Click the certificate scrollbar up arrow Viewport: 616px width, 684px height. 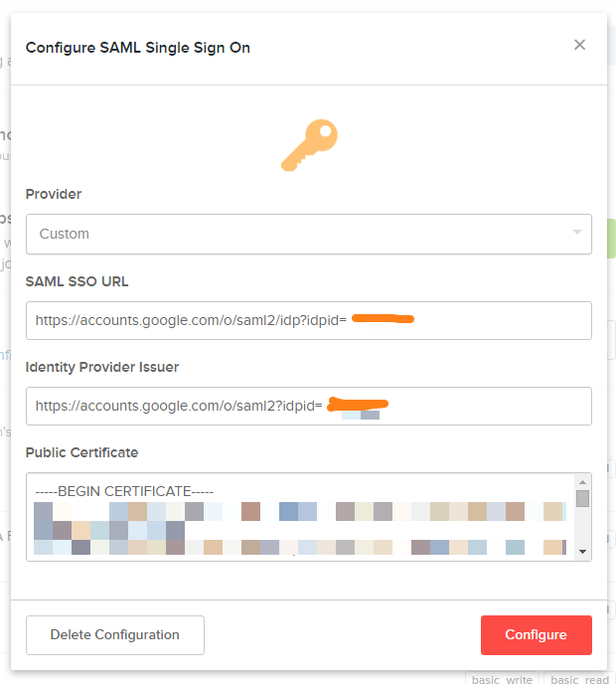582,482
